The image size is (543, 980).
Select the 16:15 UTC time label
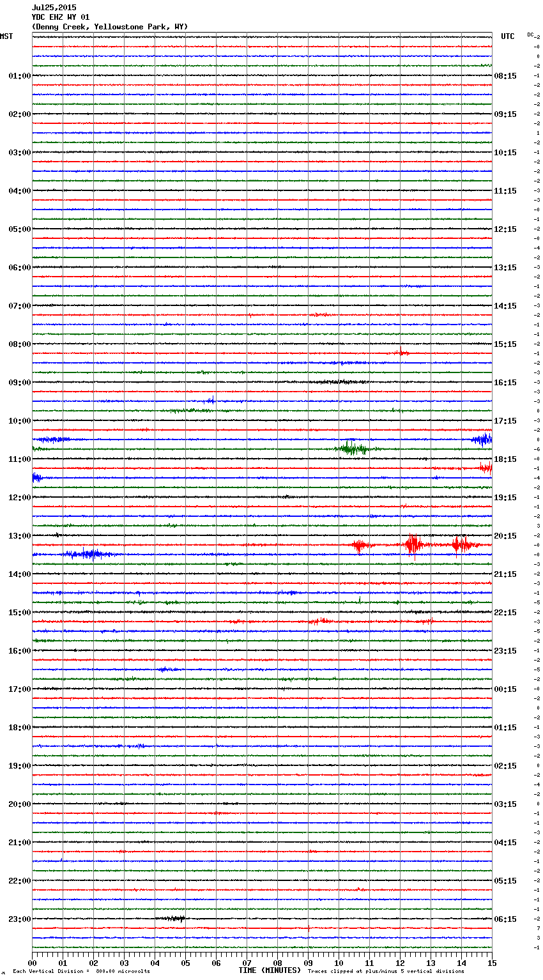[x=505, y=383]
